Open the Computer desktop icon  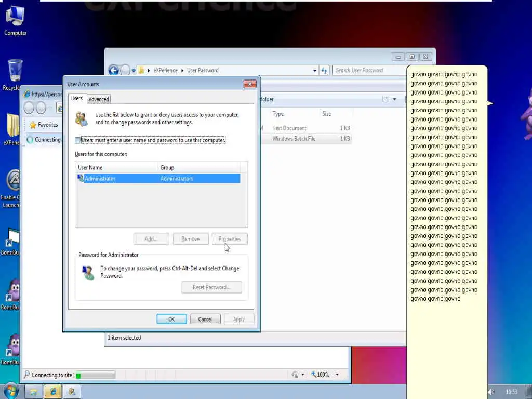15,20
